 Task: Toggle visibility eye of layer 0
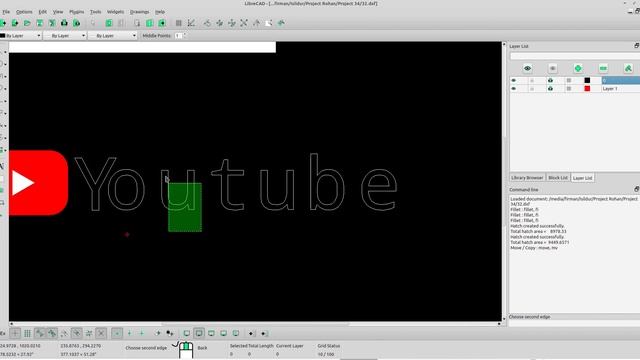click(513, 80)
